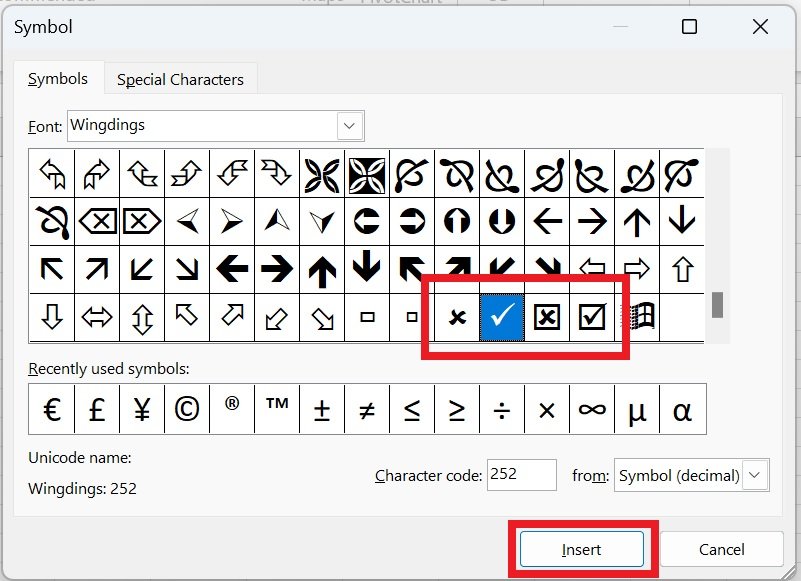Select the outlined down arrow symbol
The image size is (801, 581).
click(52, 317)
